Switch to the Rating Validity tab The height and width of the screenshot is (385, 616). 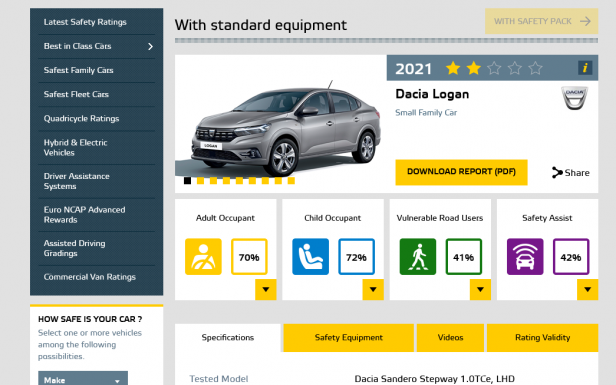(543, 337)
